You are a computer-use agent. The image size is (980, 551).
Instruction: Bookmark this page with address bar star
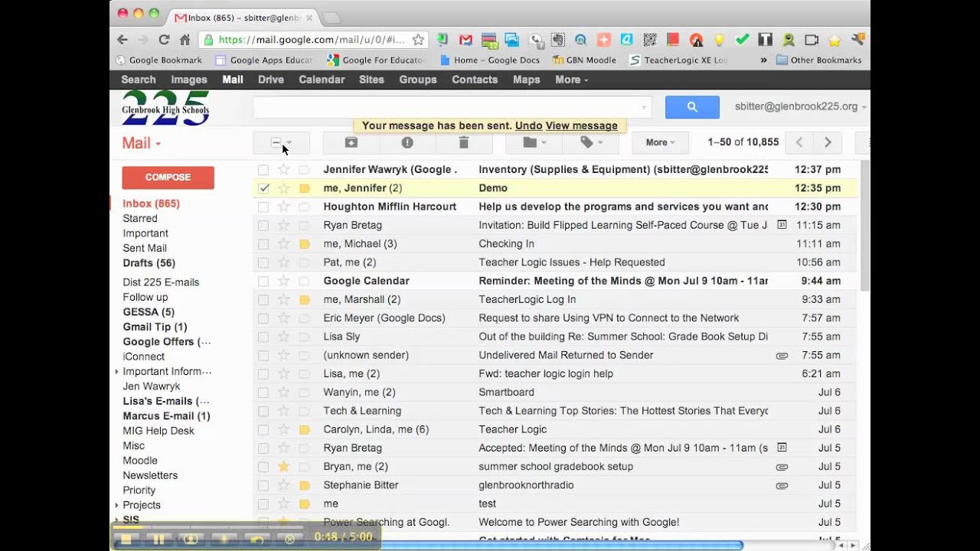click(x=418, y=40)
